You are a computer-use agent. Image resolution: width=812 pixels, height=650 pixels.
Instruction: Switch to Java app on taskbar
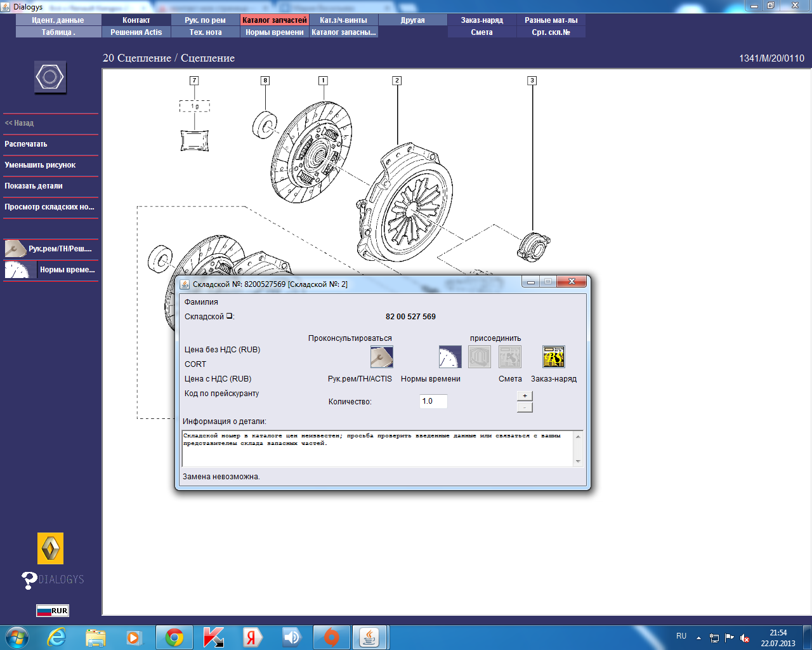[x=369, y=637]
